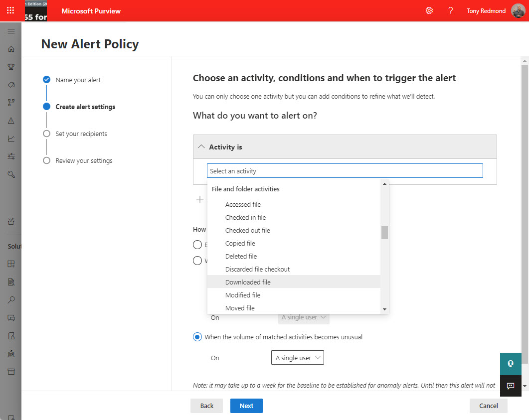The height and width of the screenshot is (420, 529).
Task: Open the Reports chart icon in sidebar
Action: pos(11,138)
